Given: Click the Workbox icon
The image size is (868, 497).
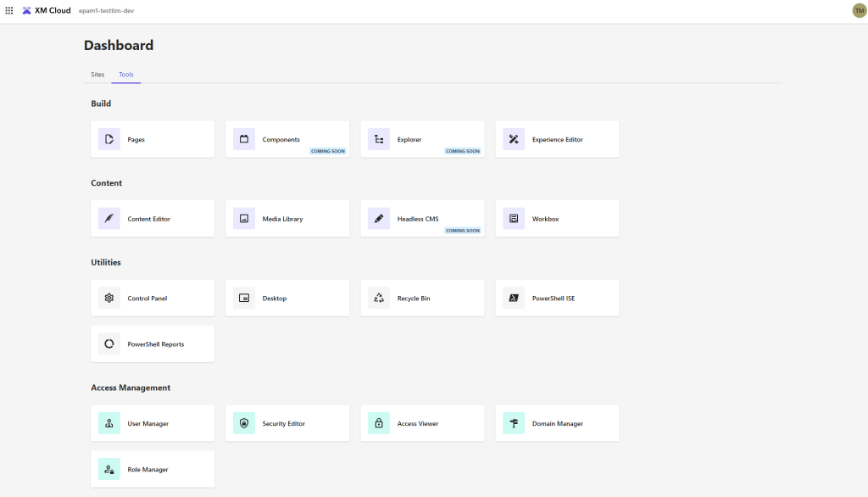Looking at the screenshot, I should click(x=513, y=218).
